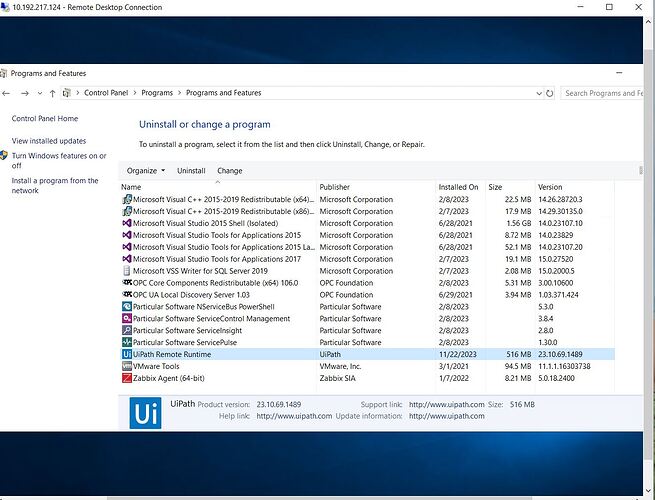This screenshot has width=655, height=500.
Task: Go up one level with Up arrow
Action: [52, 93]
